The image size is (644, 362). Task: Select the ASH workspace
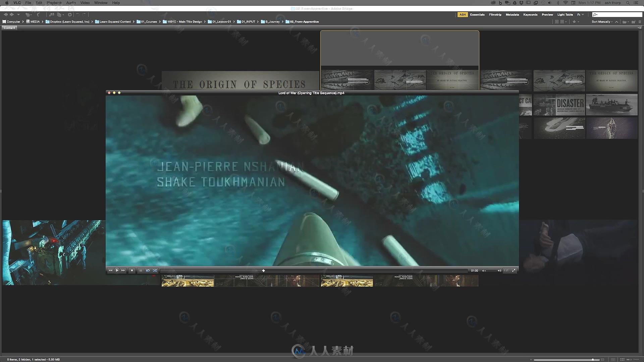pos(463,15)
